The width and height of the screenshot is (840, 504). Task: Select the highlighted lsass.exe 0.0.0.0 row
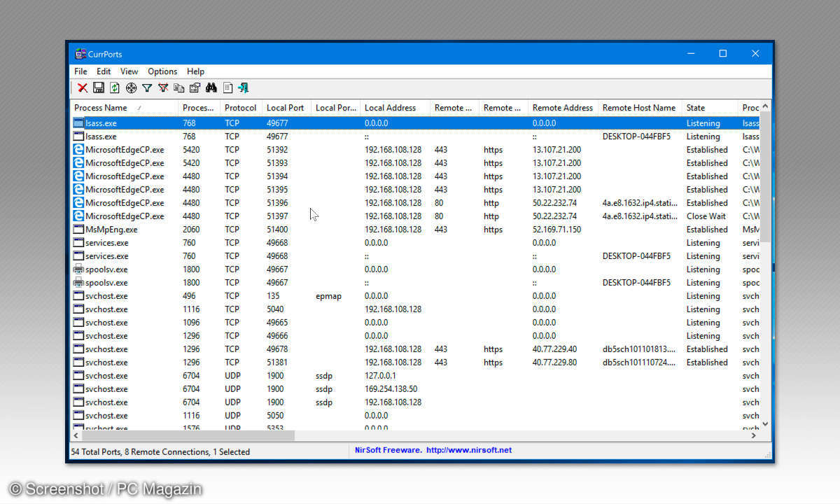click(x=415, y=123)
